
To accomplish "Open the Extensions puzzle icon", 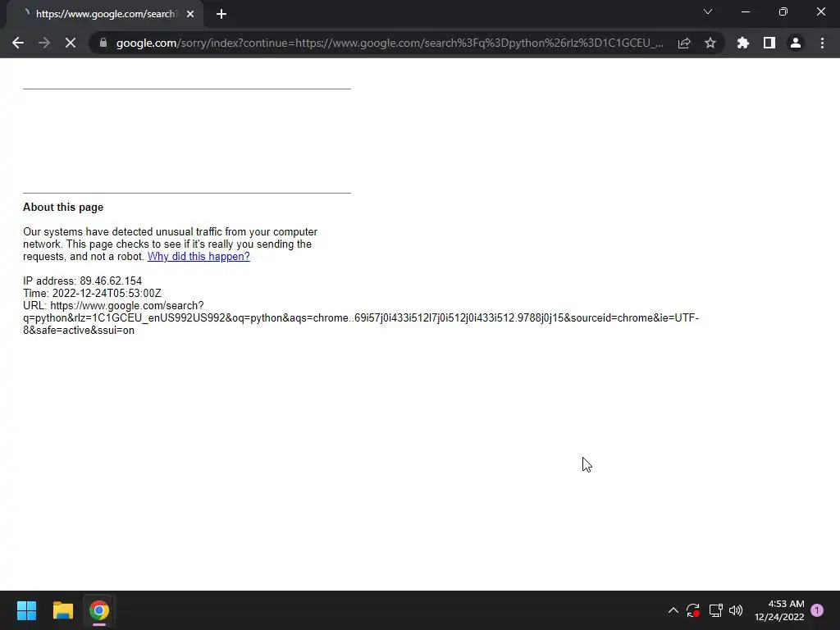I will [x=743, y=43].
